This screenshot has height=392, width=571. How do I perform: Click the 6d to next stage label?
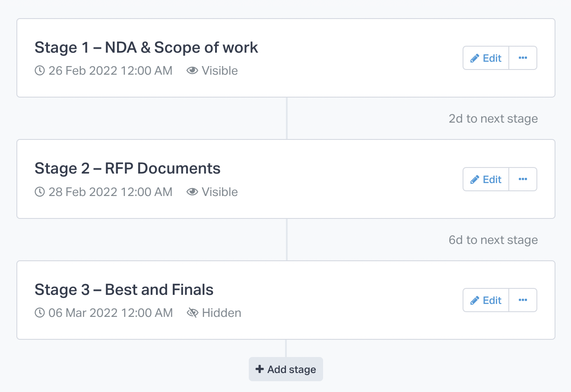(x=493, y=240)
